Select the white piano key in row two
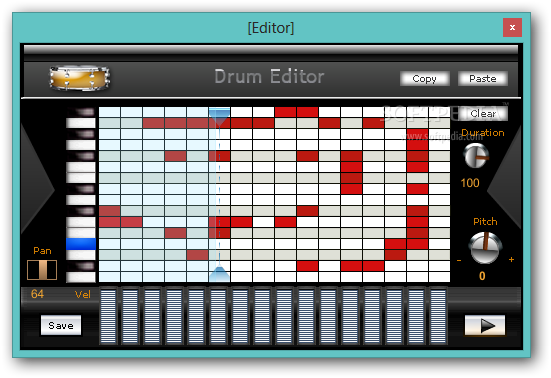 tap(81, 123)
